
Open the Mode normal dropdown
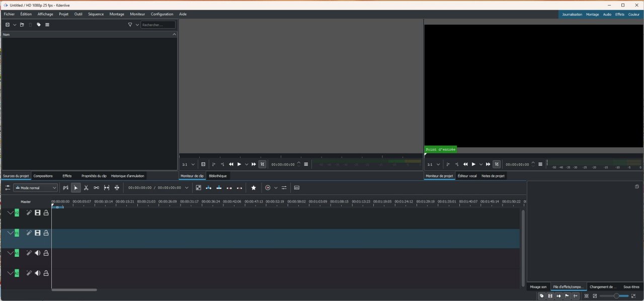point(35,188)
